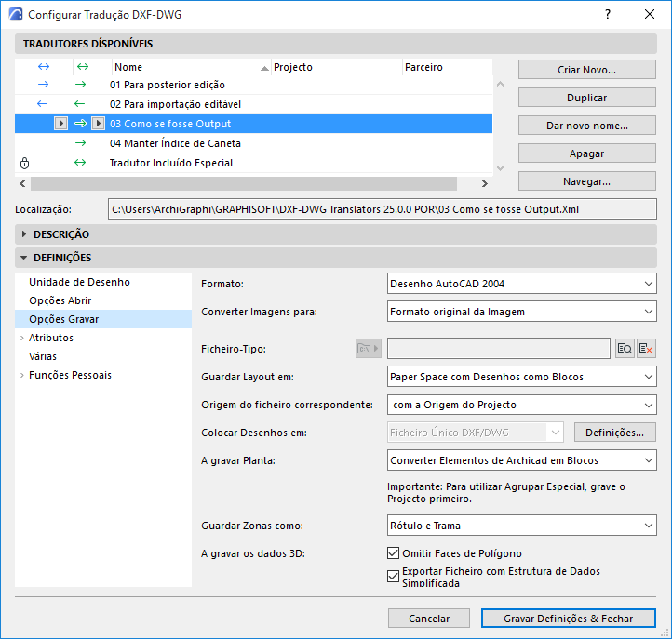Image resolution: width=672 pixels, height=639 pixels.
Task: Click Dar novo nome button
Action: pyautogui.click(x=586, y=126)
